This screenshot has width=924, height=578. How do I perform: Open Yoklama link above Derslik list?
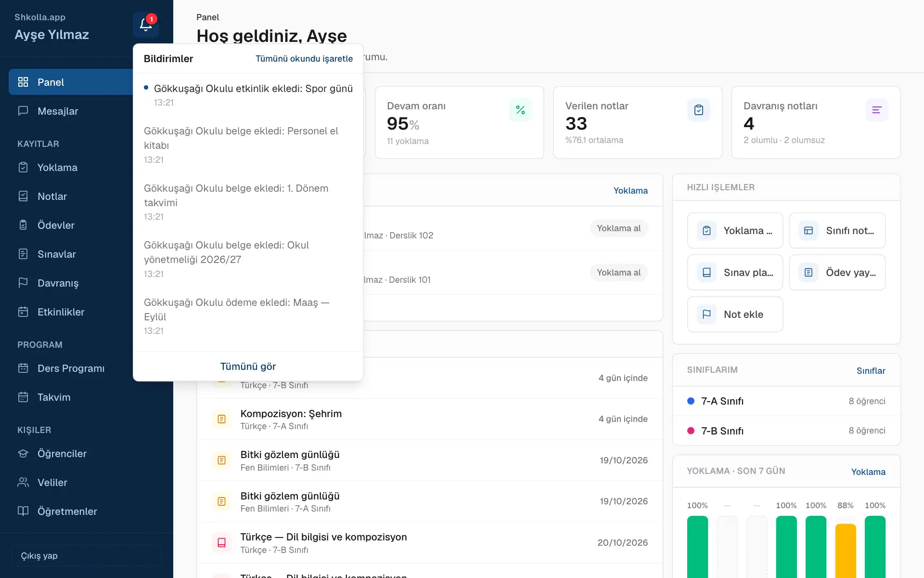click(630, 191)
